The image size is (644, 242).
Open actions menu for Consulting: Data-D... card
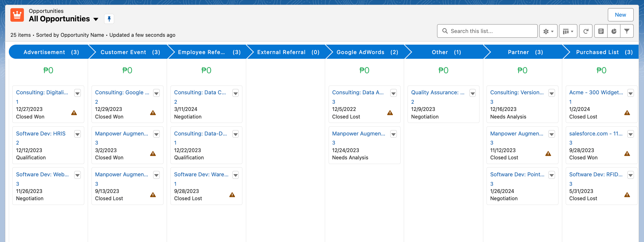coord(236,134)
